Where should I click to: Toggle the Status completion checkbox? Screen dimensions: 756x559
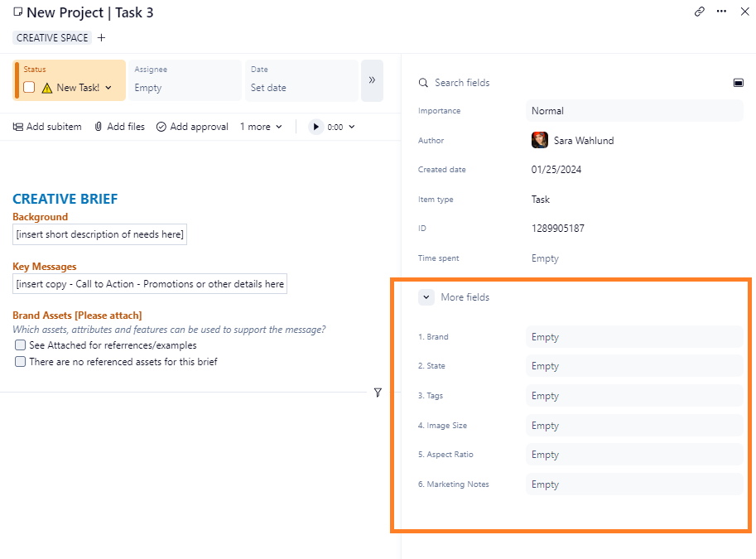pyautogui.click(x=29, y=88)
